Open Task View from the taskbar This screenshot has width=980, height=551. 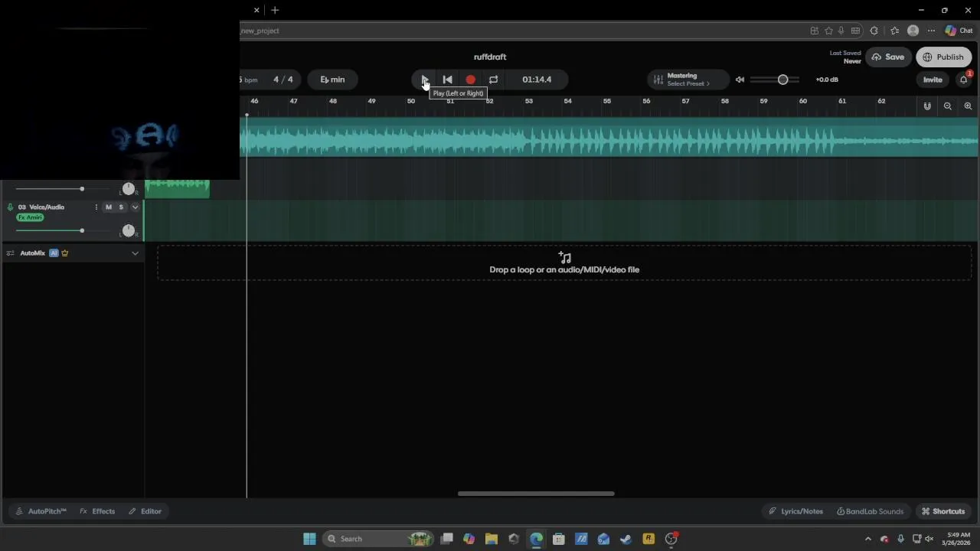[x=447, y=539]
